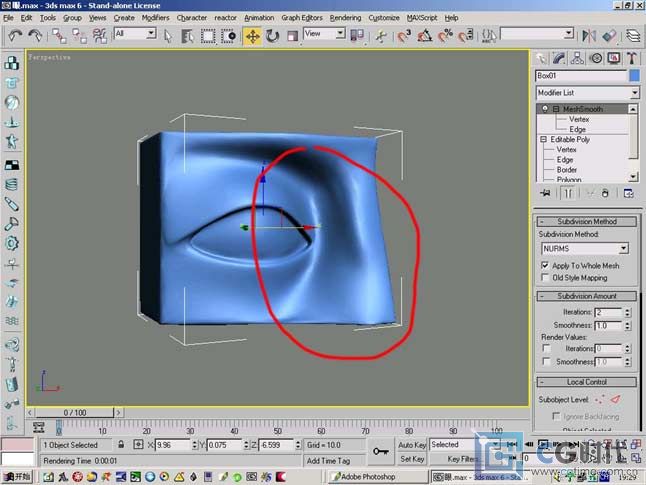Viewport: 646px width, 485px height.
Task: Open the Animation menu
Action: coord(259,18)
